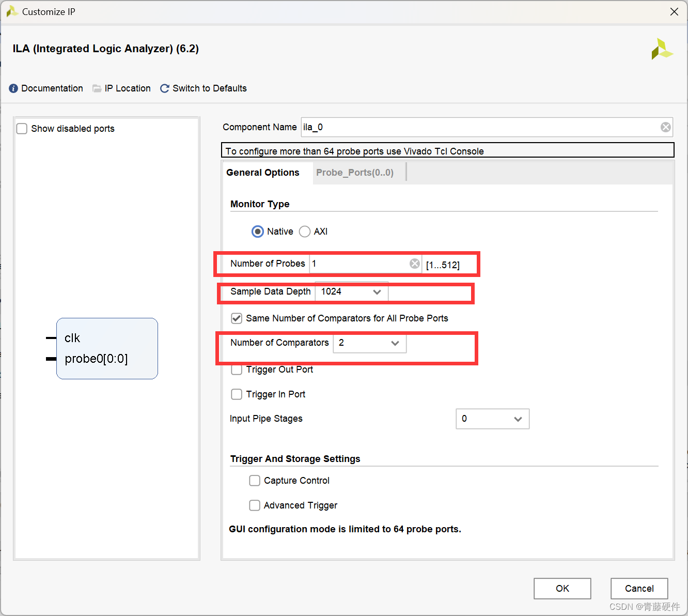The width and height of the screenshot is (688, 616).
Task: Enable the Trigger Out Port checkbox
Action: [x=237, y=369]
